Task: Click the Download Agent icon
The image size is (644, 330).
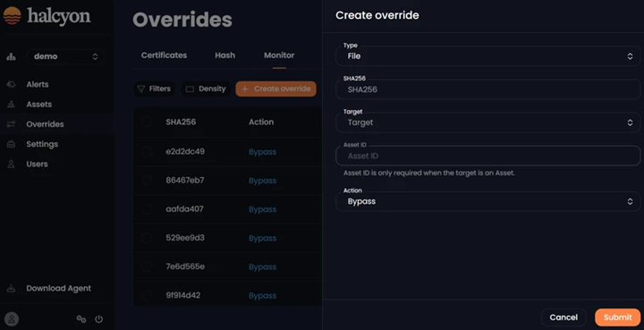Action: 11,289
